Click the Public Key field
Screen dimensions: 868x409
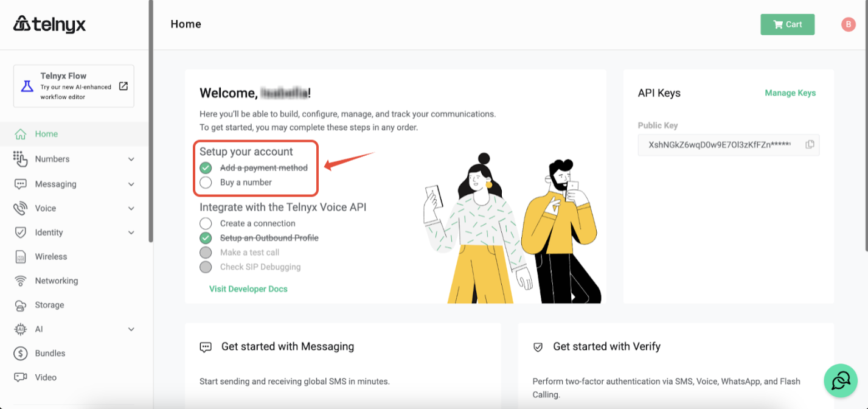pyautogui.click(x=729, y=145)
